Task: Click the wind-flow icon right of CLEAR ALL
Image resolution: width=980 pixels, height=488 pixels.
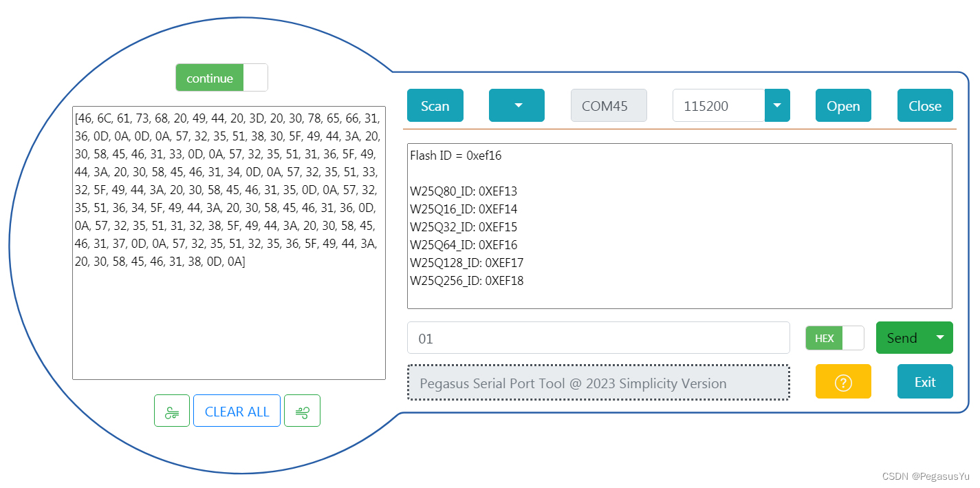Action: coord(303,410)
